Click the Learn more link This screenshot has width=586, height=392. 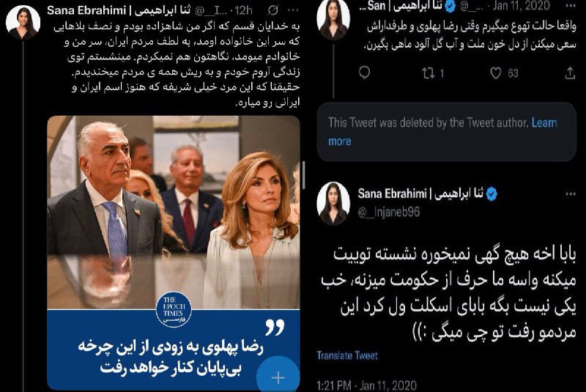click(442, 132)
